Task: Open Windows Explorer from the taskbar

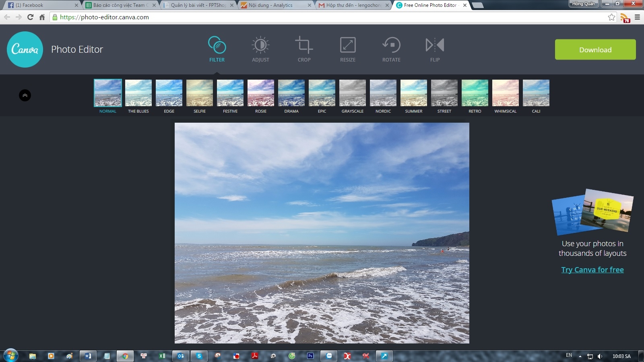Action: [x=33, y=356]
